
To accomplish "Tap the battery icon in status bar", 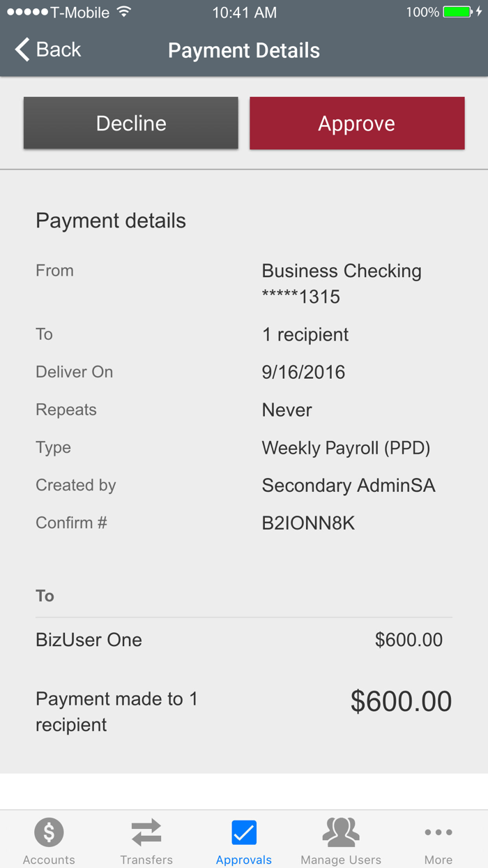I will click(458, 12).
